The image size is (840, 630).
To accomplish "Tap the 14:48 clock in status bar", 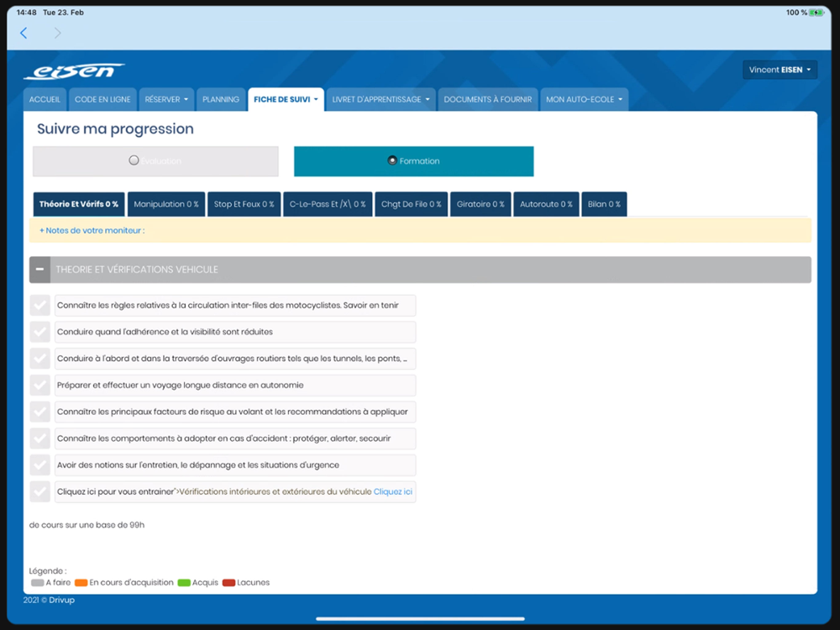I will tap(26, 13).
